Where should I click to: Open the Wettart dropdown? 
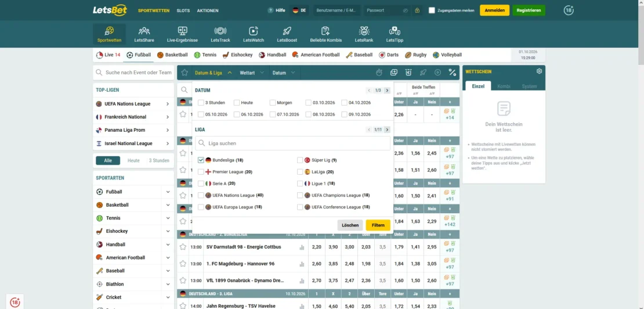coord(252,73)
